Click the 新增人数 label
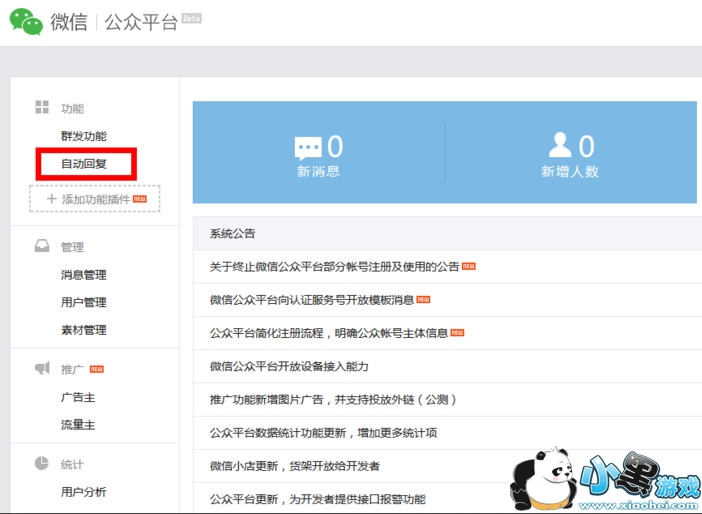 coord(570,171)
